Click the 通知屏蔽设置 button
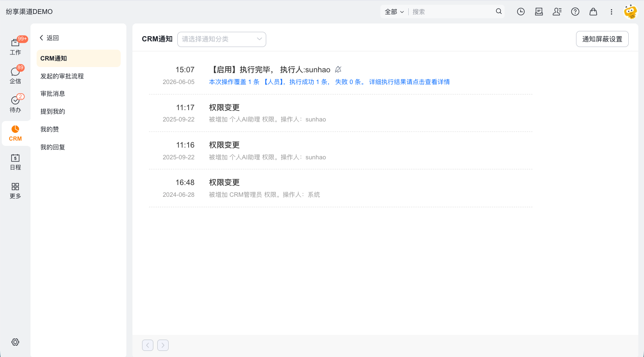Viewport: 644px width, 357px height. tap(602, 39)
